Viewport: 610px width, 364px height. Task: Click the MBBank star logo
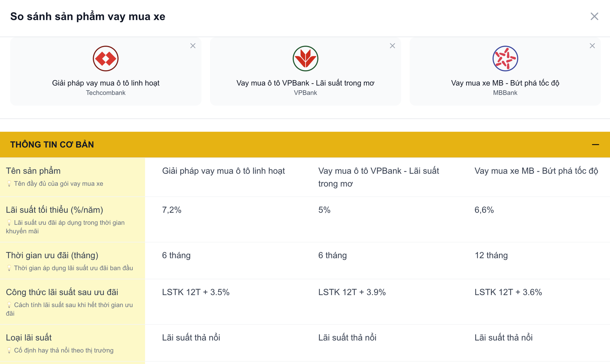tap(505, 59)
